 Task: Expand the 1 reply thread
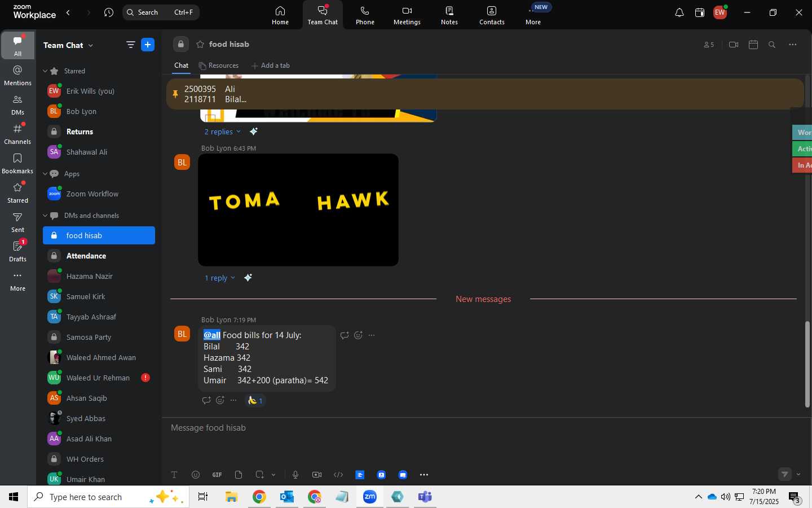coord(220,278)
